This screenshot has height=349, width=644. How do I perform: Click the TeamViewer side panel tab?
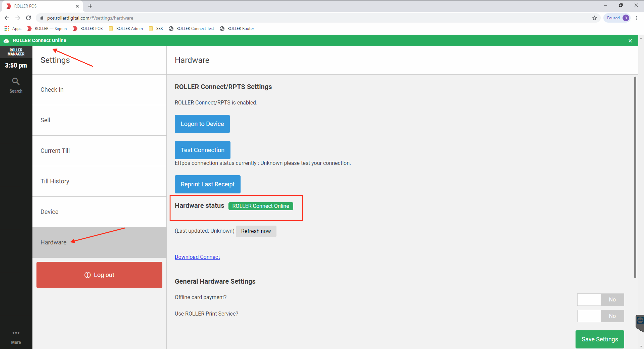640,323
